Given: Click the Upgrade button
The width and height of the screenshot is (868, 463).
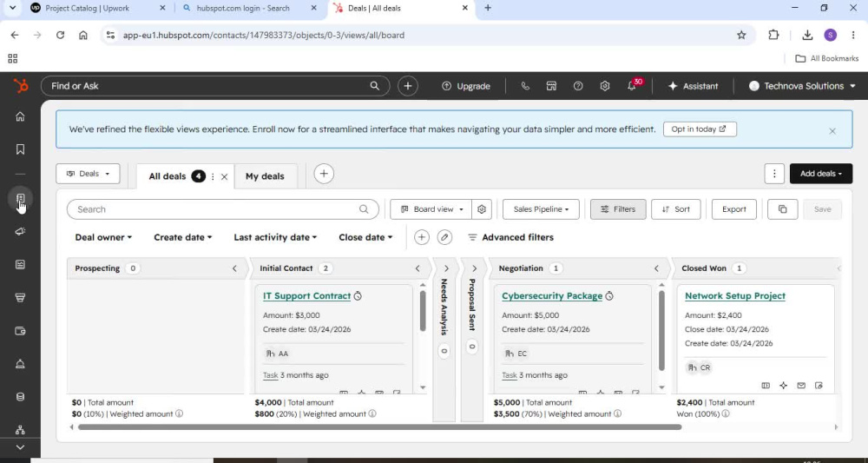Looking at the screenshot, I should pyautogui.click(x=465, y=86).
